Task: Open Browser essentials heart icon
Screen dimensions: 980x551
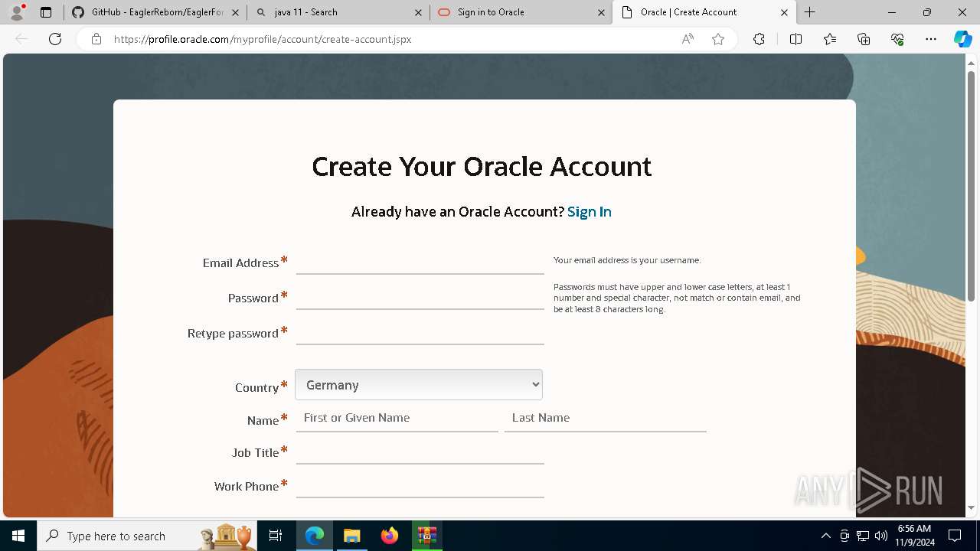Action: tap(897, 39)
